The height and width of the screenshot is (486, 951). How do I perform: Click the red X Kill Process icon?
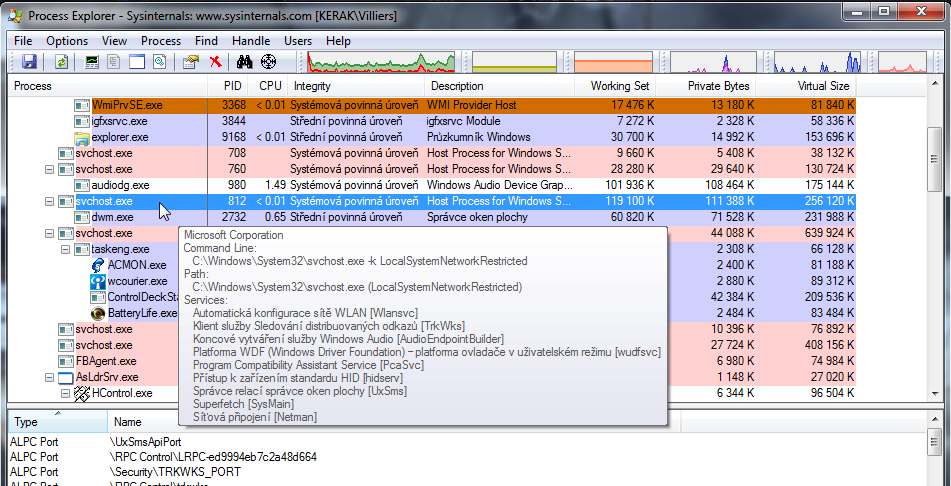click(215, 62)
